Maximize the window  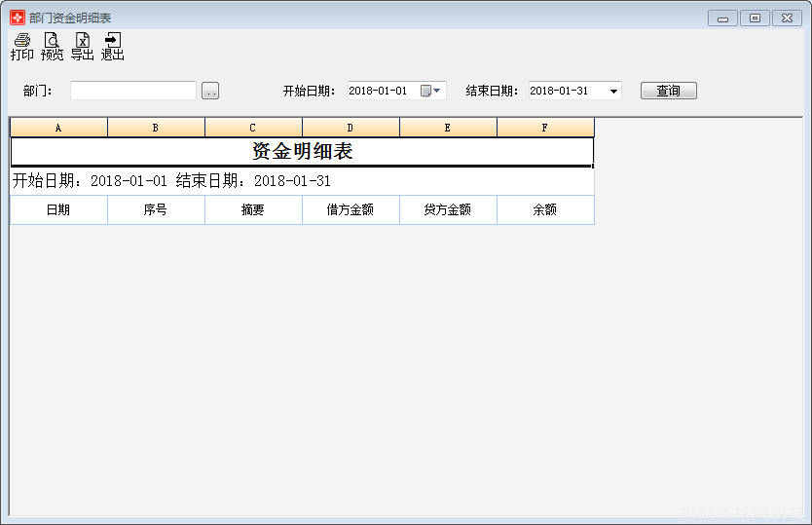point(755,18)
